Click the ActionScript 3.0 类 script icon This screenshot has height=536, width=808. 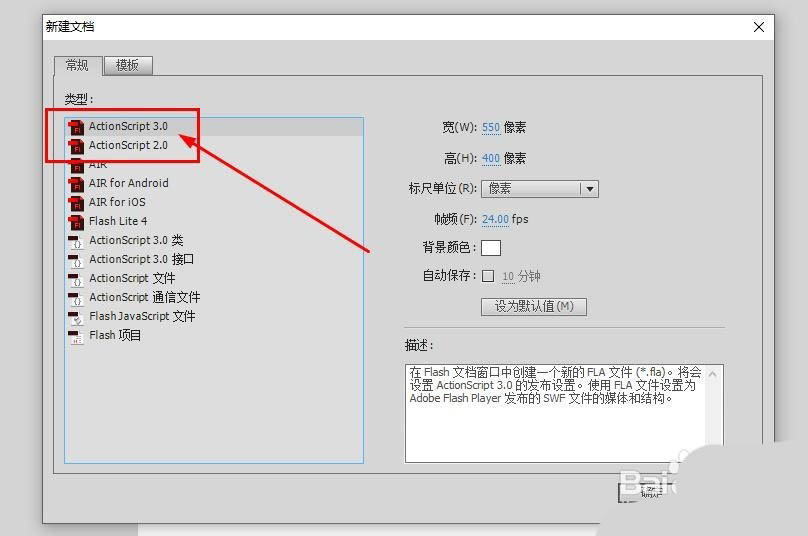coord(76,241)
